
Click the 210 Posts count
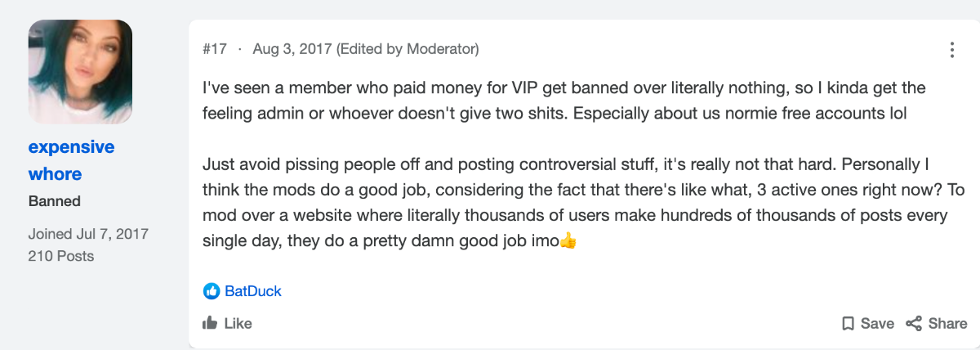tap(61, 256)
